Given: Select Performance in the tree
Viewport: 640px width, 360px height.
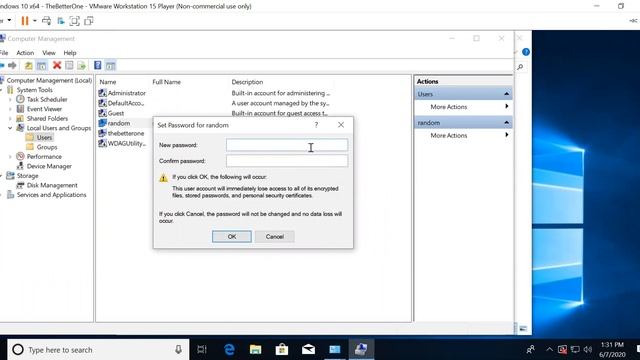Looking at the screenshot, I should [44, 157].
